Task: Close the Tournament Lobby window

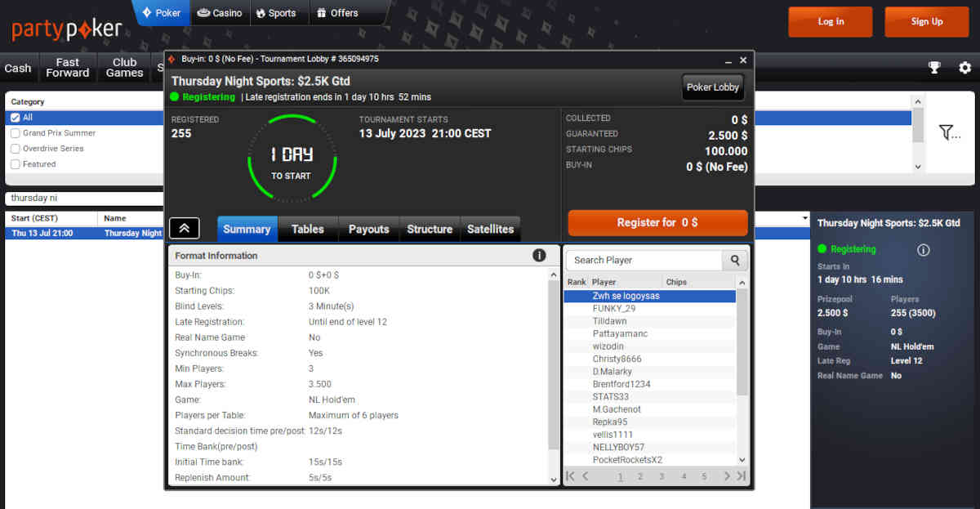Action: 743,60
